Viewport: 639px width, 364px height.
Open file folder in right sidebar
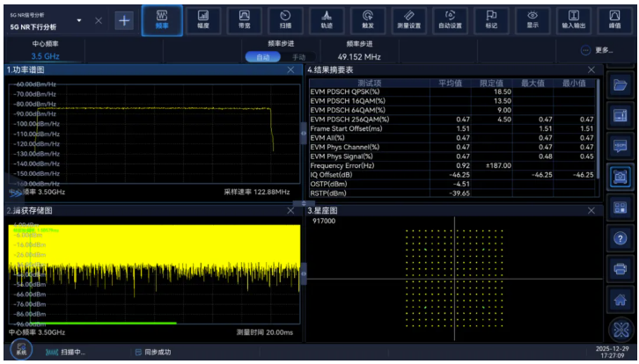pyautogui.click(x=620, y=85)
